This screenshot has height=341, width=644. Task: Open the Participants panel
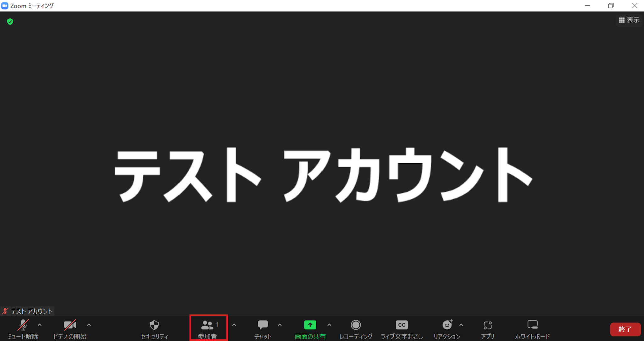(x=208, y=328)
